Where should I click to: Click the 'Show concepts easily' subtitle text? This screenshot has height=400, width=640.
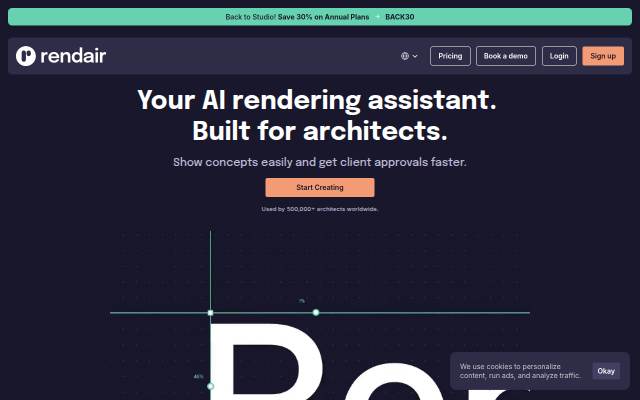click(320, 162)
